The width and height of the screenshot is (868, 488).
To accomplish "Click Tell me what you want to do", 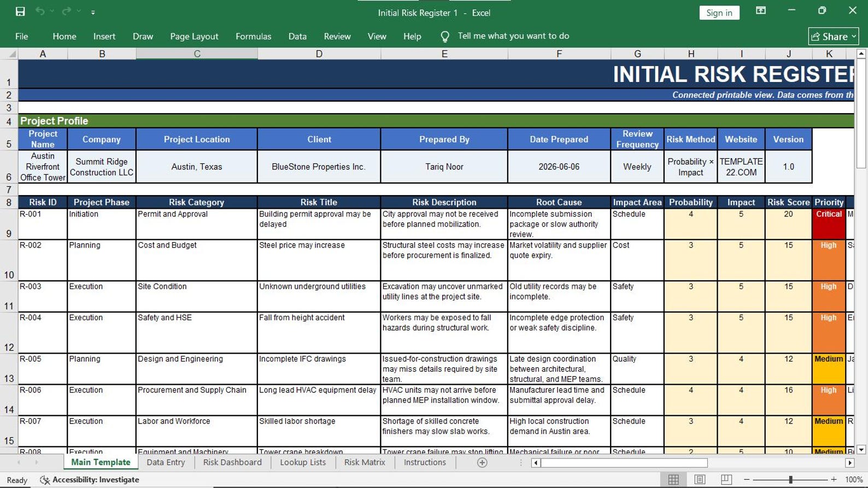I will point(513,36).
